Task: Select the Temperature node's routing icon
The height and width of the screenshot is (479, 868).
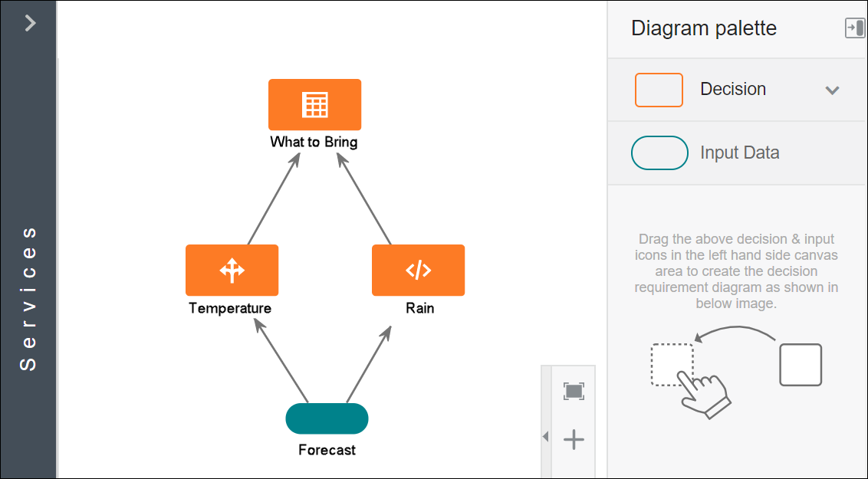Action: pos(232,270)
